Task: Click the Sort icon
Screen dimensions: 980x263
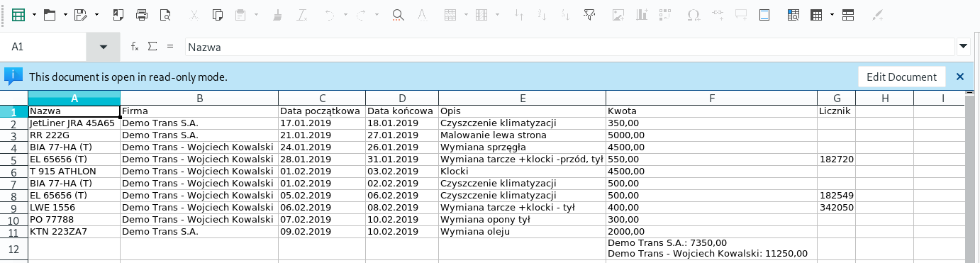Action: coord(518,14)
